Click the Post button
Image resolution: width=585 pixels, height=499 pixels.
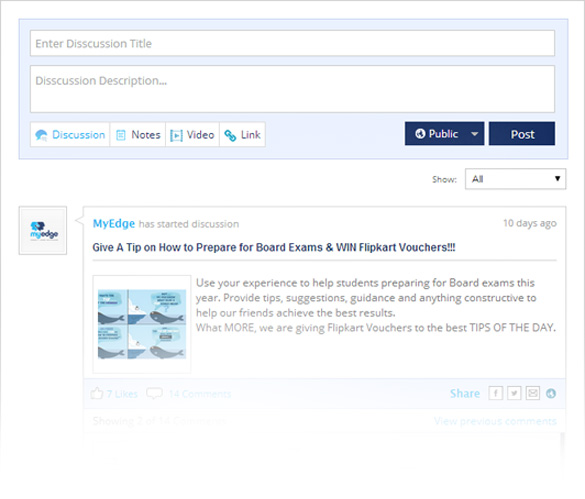point(522,134)
